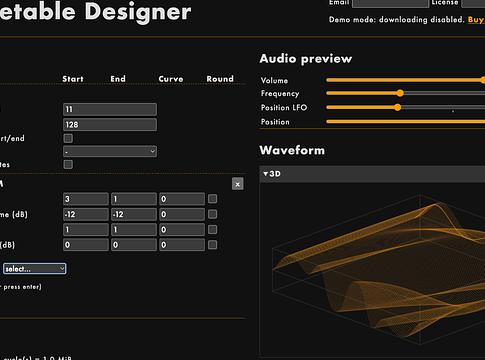Screen dimensions: 485x360
Task: Click the Start field in the bottom 0 dB row
Action: pyautogui.click(x=86, y=245)
